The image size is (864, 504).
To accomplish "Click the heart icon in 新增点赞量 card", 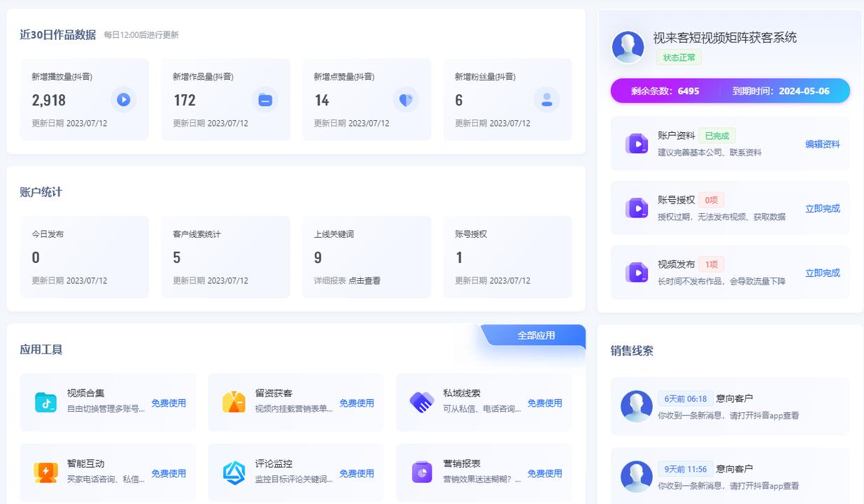I will (406, 100).
